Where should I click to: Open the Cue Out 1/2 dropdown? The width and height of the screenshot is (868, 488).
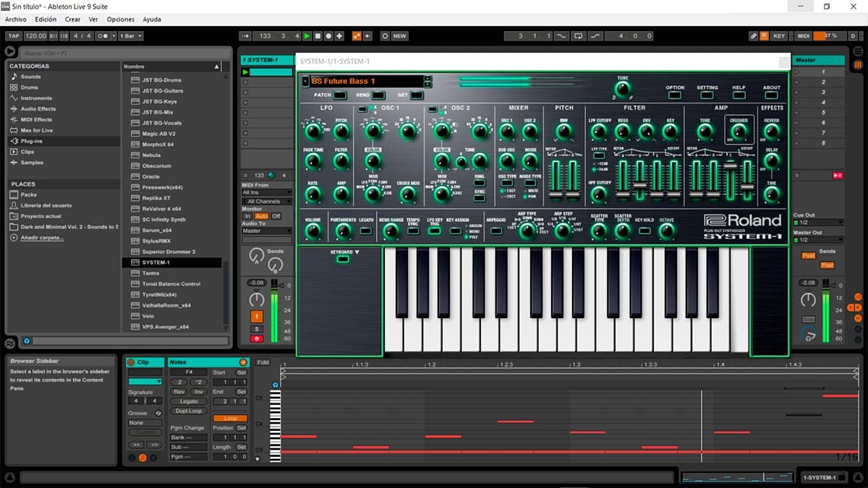pos(818,223)
